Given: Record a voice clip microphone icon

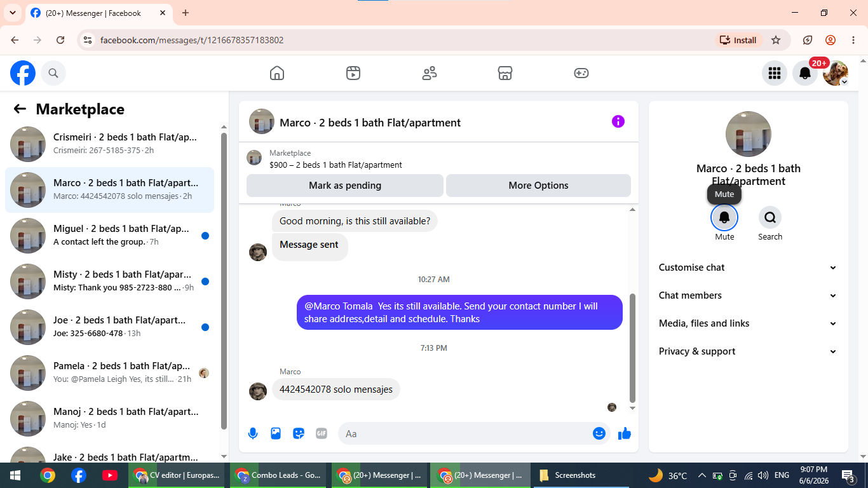Looking at the screenshot, I should tap(253, 433).
